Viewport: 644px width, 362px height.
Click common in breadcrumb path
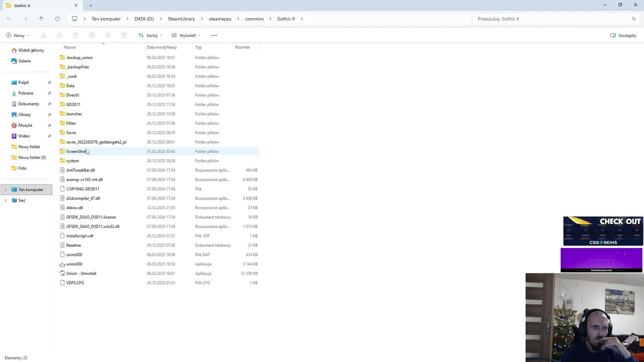click(254, 19)
